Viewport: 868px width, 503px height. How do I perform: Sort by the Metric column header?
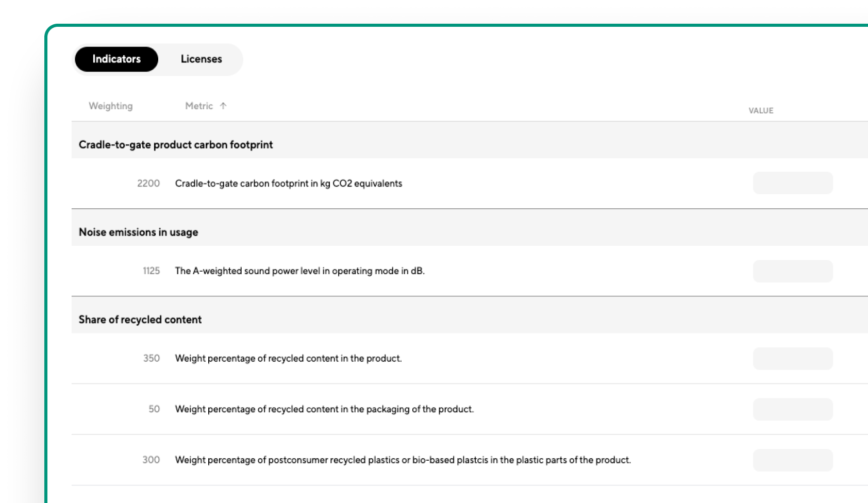(x=199, y=106)
